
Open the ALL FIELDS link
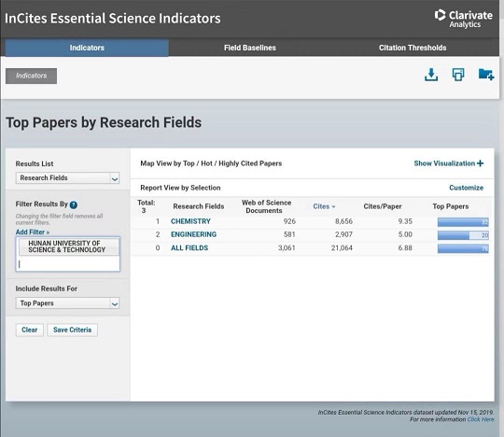click(x=189, y=248)
